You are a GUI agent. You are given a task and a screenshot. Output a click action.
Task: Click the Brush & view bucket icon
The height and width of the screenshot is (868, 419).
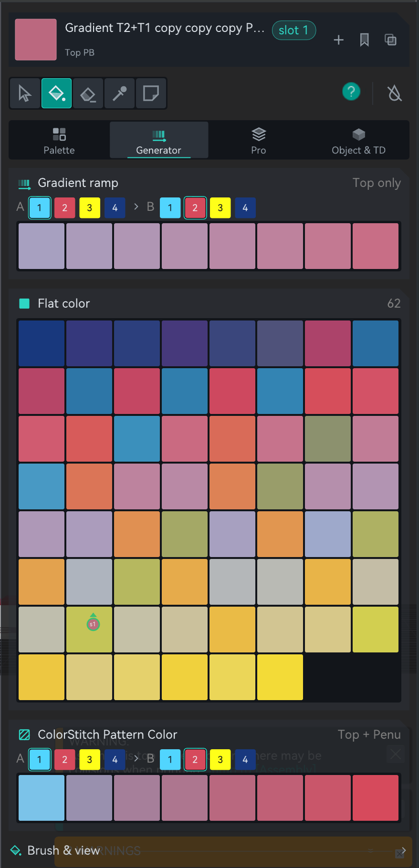pyautogui.click(x=16, y=851)
